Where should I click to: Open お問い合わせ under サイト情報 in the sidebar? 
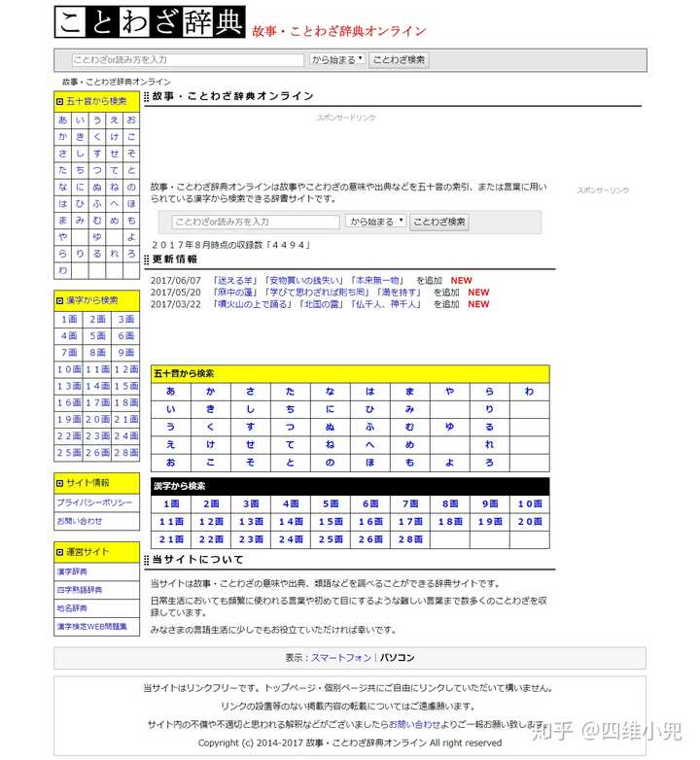tap(80, 521)
